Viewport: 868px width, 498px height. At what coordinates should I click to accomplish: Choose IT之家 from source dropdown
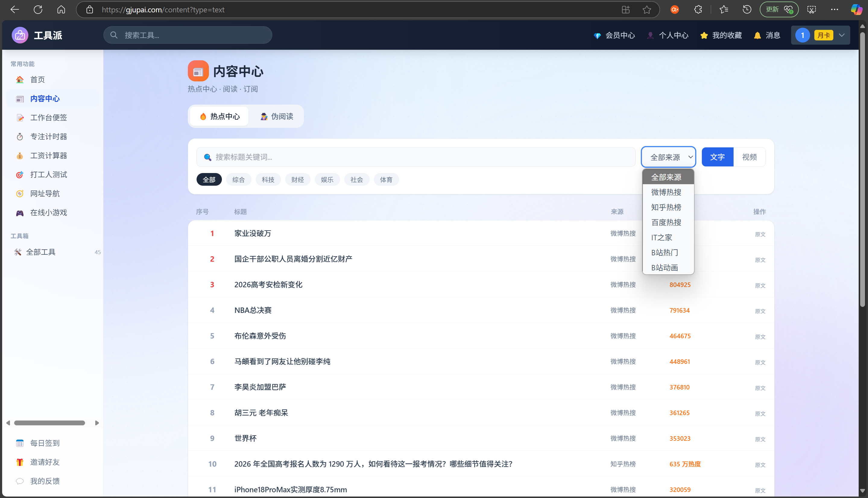click(x=668, y=237)
